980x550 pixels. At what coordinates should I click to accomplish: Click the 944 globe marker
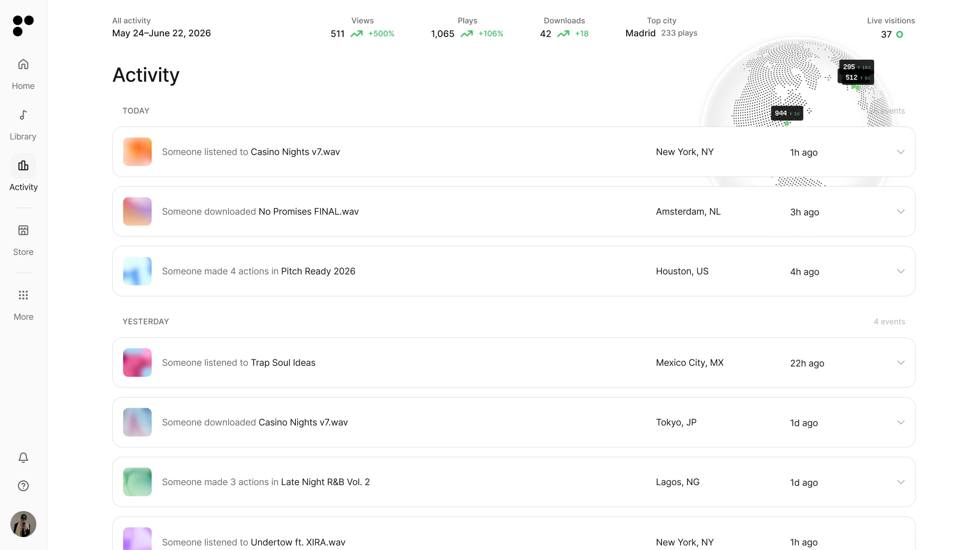787,113
